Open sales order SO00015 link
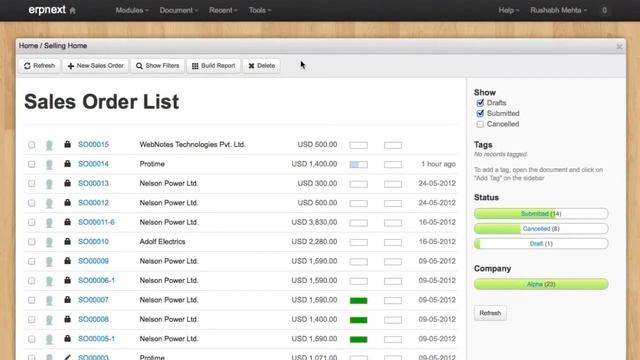Image resolution: width=640 pixels, height=360 pixels. point(93,144)
